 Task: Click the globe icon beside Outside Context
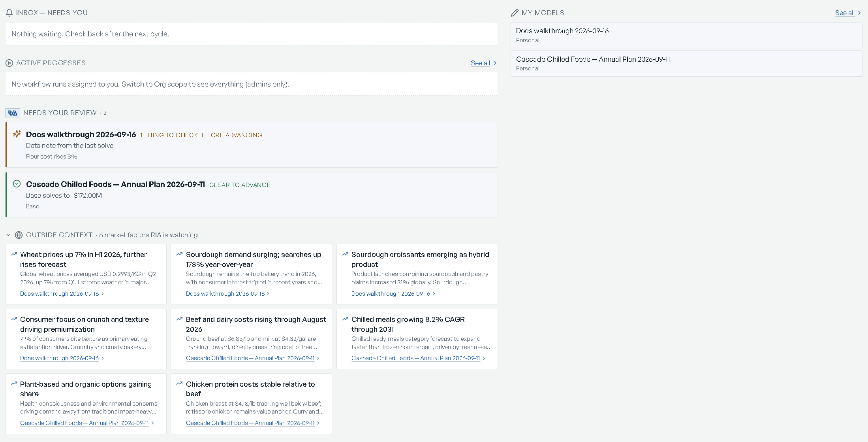pyautogui.click(x=19, y=235)
